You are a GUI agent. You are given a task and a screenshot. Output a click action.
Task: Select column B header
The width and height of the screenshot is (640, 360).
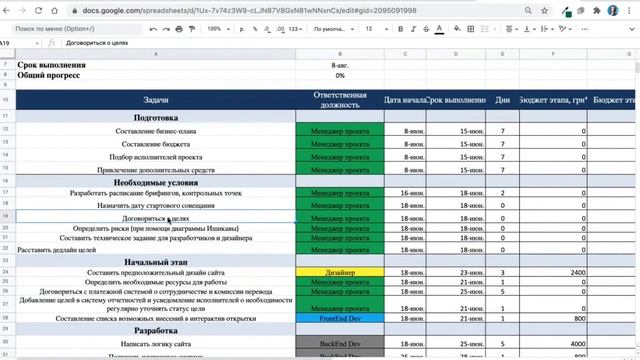340,54
